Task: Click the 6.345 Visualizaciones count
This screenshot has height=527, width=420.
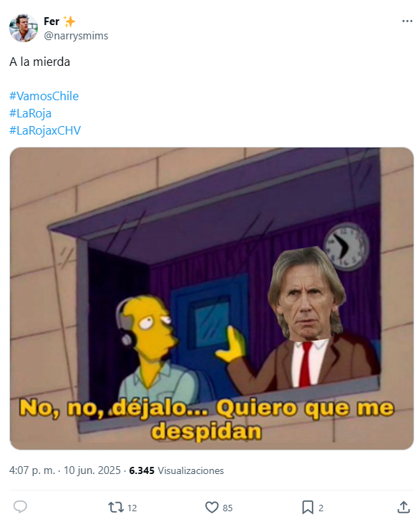Action: [x=176, y=470]
